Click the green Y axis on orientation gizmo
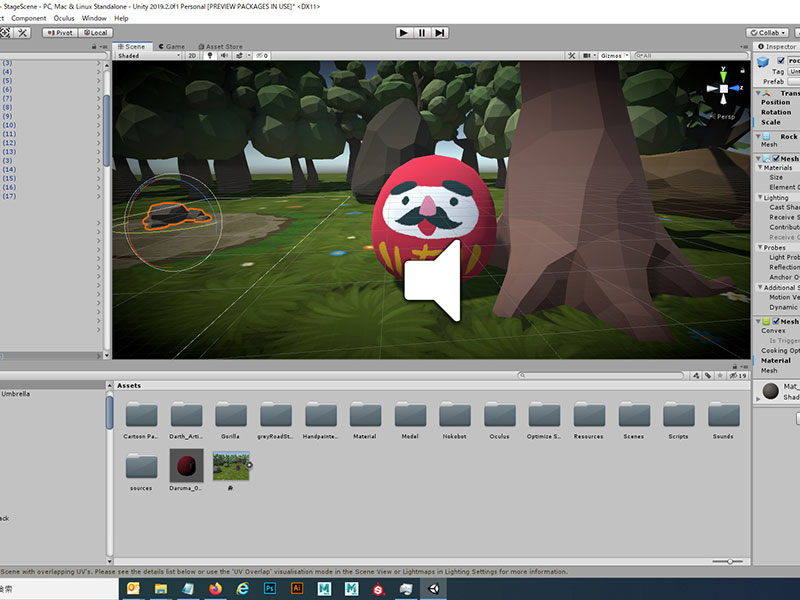Screen dimensions: 800x600 coord(723,76)
